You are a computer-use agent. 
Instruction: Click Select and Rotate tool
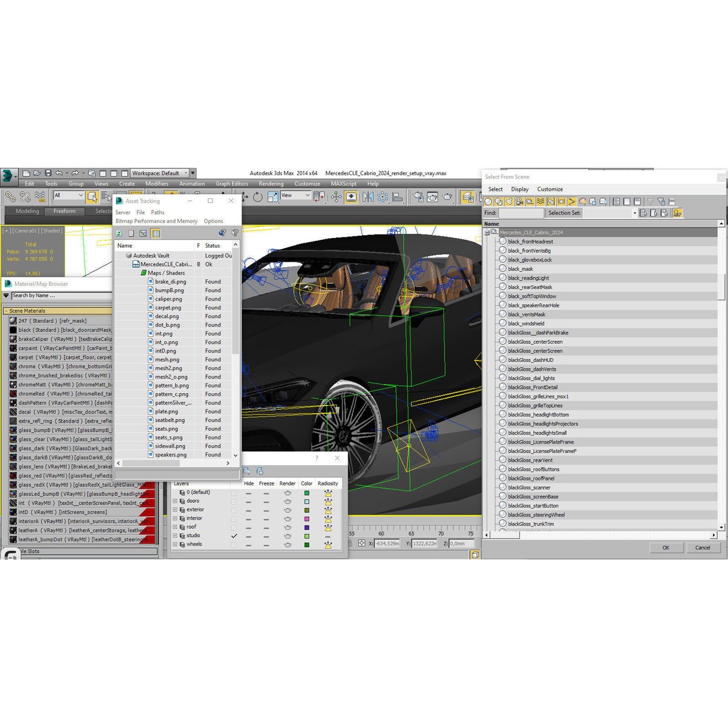point(257,197)
